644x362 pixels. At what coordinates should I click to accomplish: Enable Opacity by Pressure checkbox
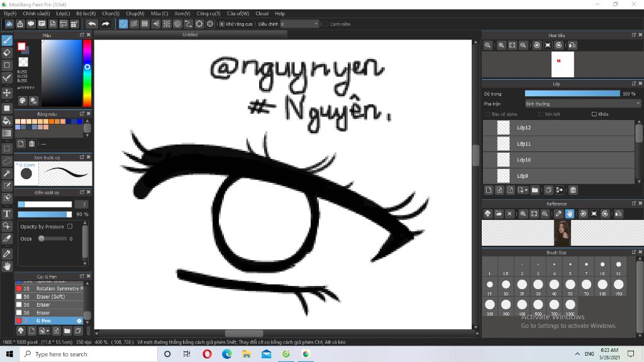coord(70,226)
